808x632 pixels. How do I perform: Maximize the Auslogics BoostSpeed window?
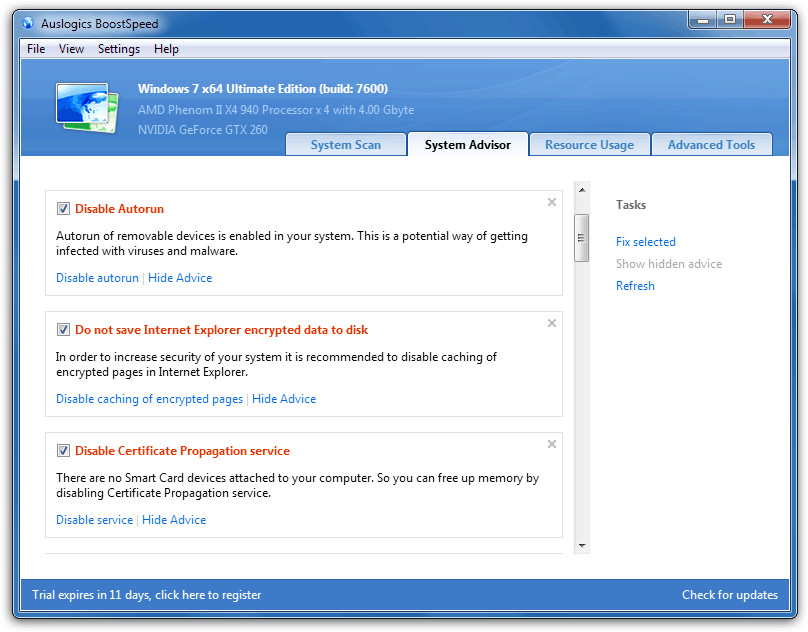[730, 20]
